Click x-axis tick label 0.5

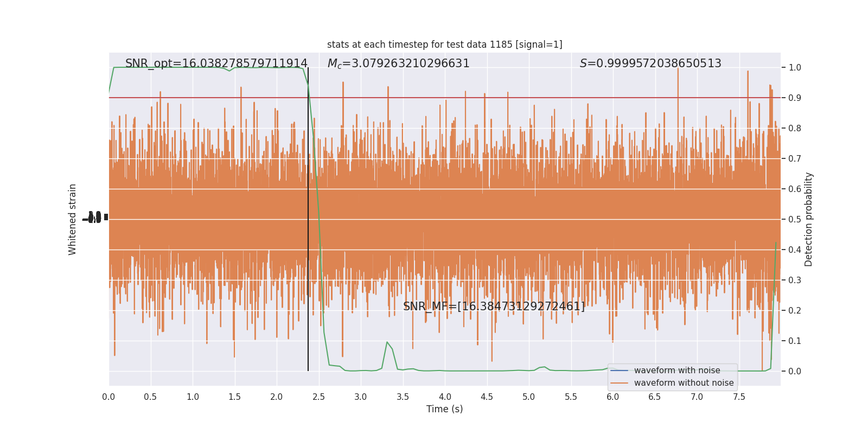coord(150,397)
